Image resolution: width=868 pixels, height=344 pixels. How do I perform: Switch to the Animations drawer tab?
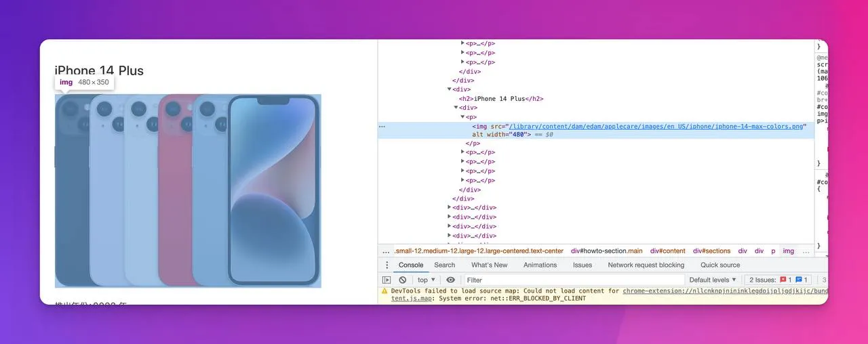coord(540,265)
